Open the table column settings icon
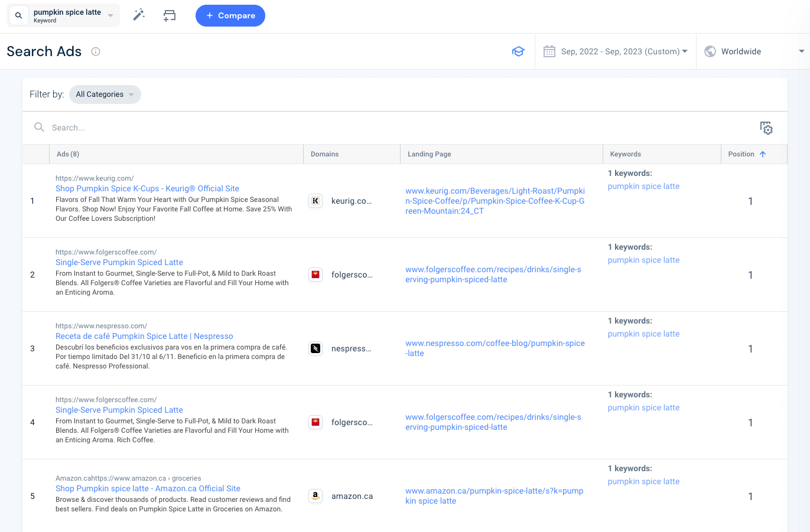This screenshot has height=532, width=810. click(x=766, y=128)
